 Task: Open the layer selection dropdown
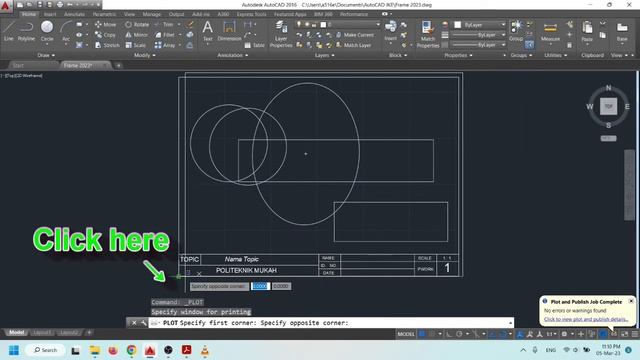click(338, 24)
